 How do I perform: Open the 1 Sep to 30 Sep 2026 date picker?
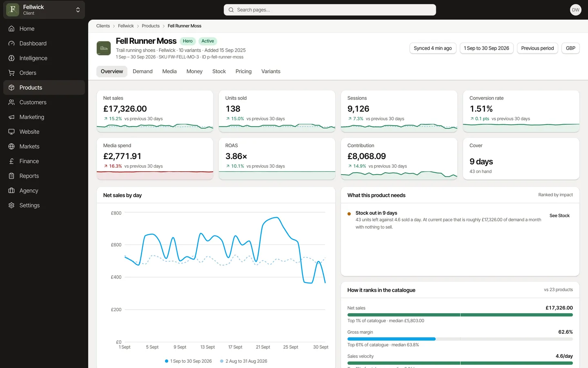(486, 48)
